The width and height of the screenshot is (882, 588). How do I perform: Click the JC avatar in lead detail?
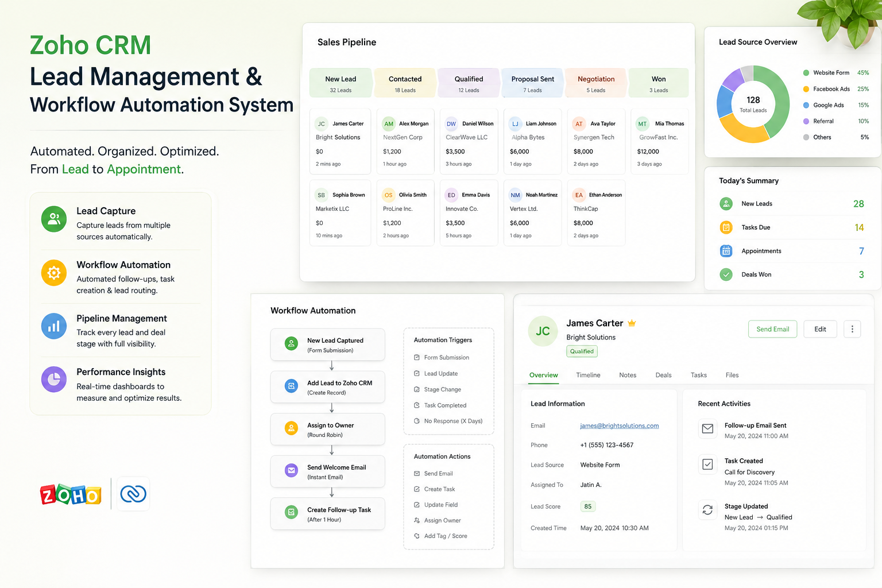click(543, 331)
